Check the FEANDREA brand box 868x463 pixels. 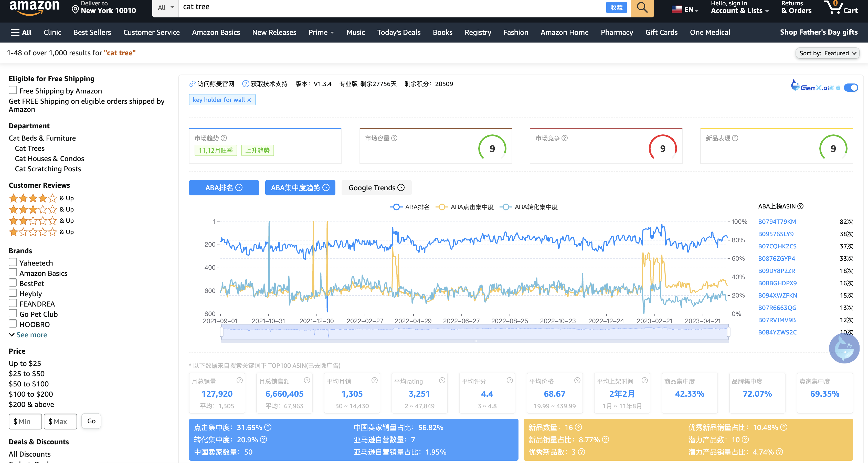coord(13,303)
